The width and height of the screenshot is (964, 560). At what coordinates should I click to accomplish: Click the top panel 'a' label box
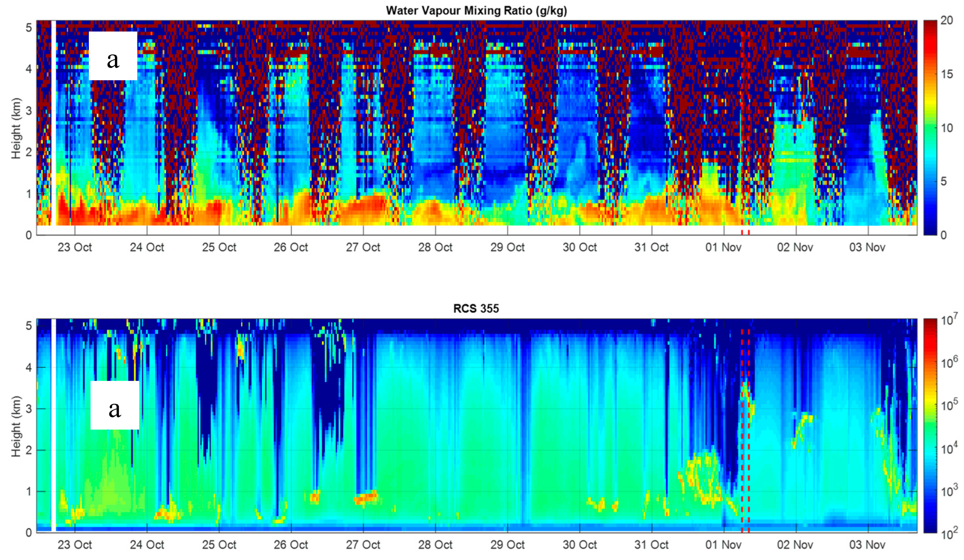point(113,56)
